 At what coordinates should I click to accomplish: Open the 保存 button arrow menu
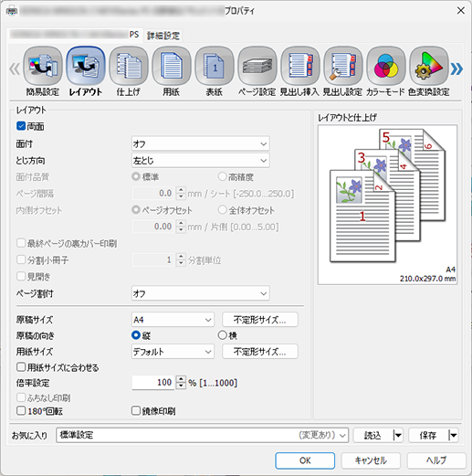(x=453, y=435)
